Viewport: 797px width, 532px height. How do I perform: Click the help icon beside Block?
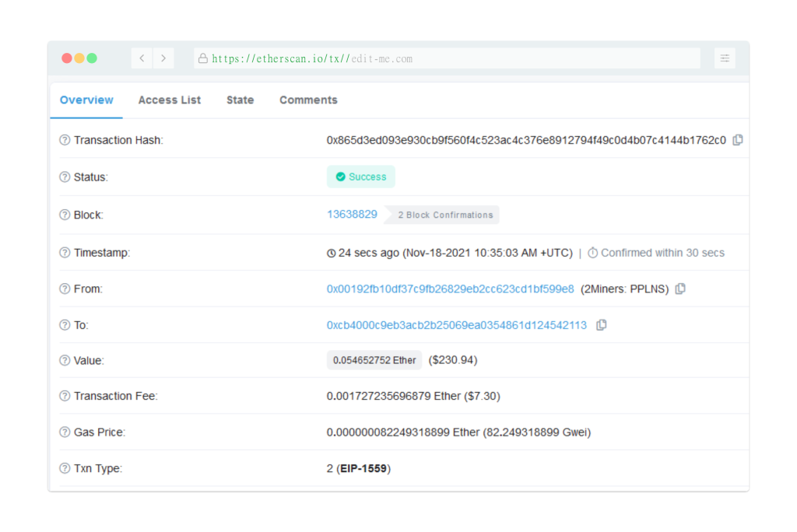click(65, 215)
